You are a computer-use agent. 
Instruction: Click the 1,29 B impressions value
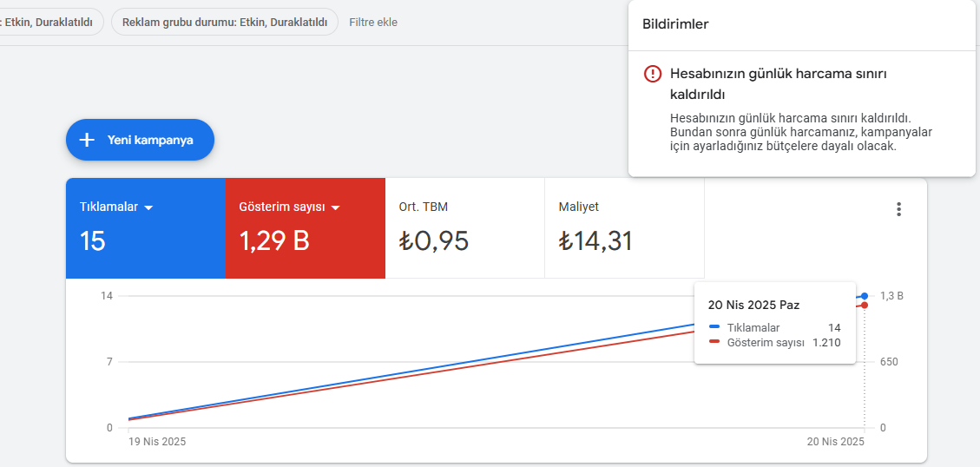tap(274, 240)
